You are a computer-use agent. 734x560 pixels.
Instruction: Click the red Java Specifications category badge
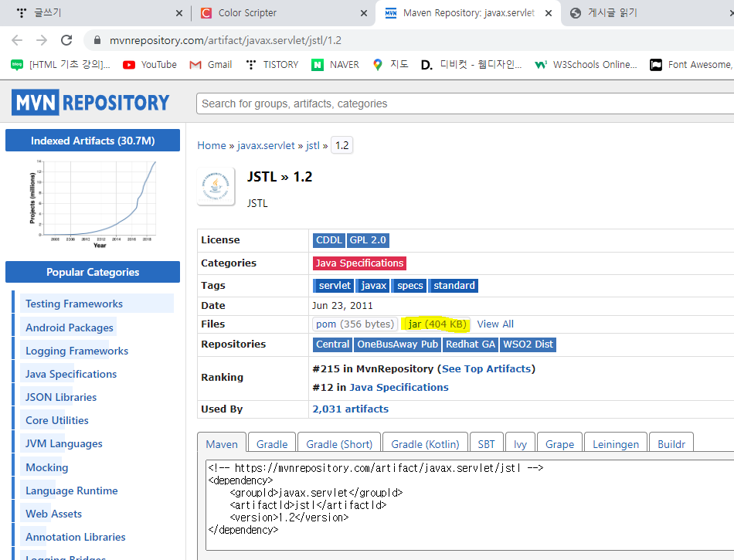[359, 263]
